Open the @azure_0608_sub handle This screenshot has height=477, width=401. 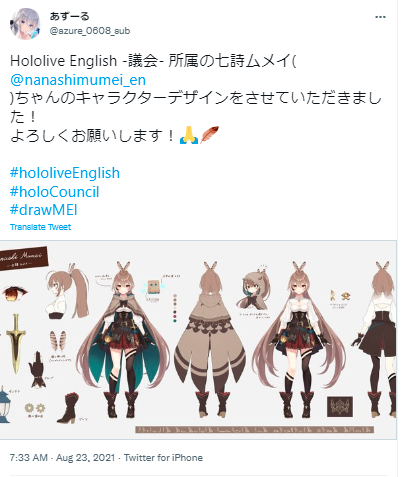(90, 31)
